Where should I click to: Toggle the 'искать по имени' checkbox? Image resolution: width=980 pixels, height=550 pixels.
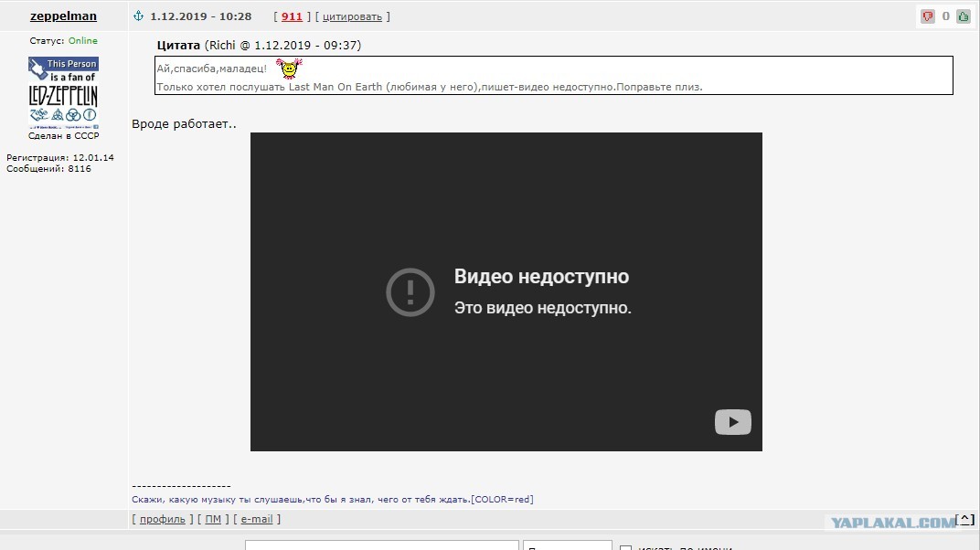coord(625,547)
